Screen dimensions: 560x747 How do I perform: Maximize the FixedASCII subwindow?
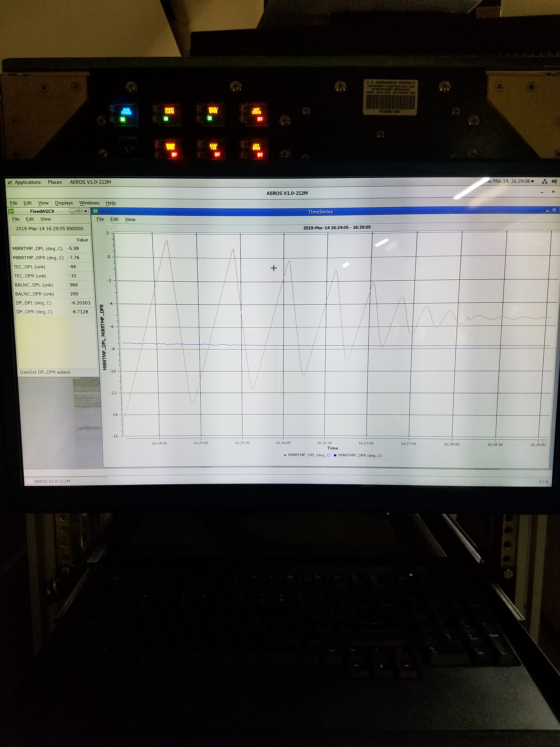79,211
